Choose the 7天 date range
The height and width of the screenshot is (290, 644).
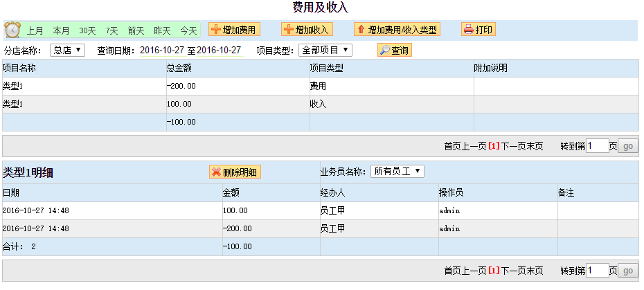tap(112, 30)
